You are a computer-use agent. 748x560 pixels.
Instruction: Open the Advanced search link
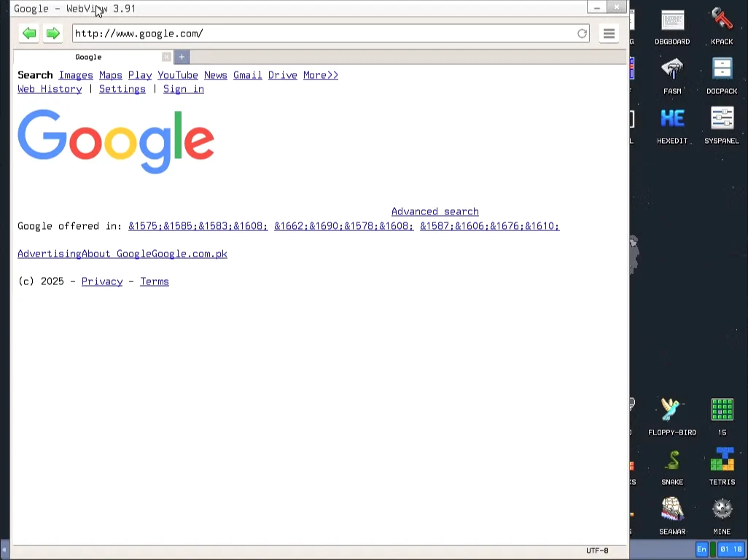[435, 211]
